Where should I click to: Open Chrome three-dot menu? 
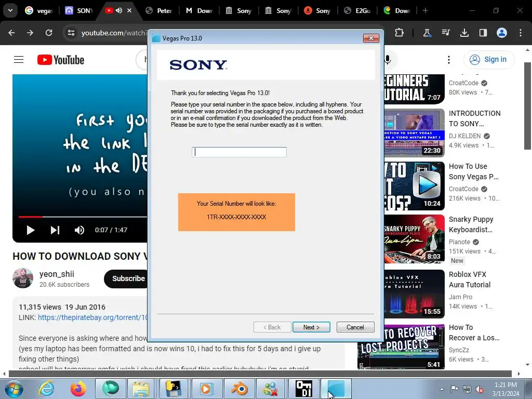(521, 33)
